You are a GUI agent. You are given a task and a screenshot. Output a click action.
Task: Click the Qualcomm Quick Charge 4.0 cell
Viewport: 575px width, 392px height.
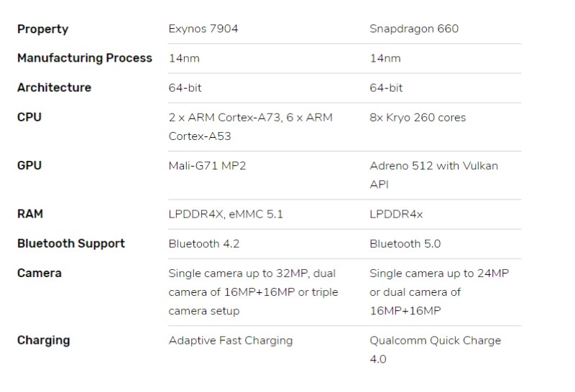coord(435,349)
